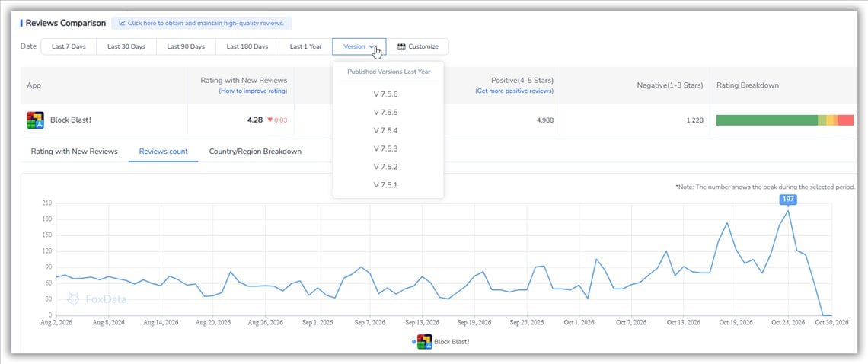Select the Last 180 Days range
This screenshot has height=364, width=868.
(x=247, y=46)
